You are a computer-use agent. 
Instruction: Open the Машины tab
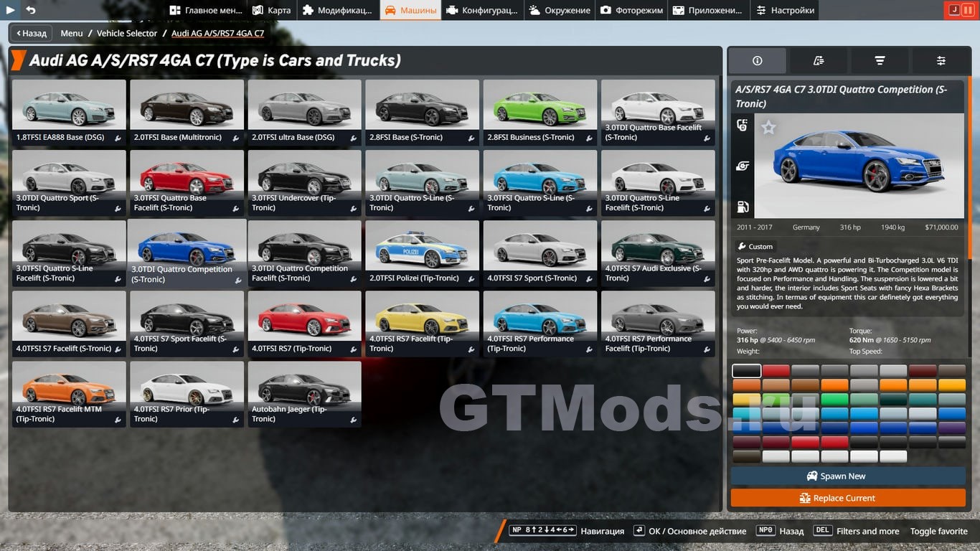pos(410,10)
